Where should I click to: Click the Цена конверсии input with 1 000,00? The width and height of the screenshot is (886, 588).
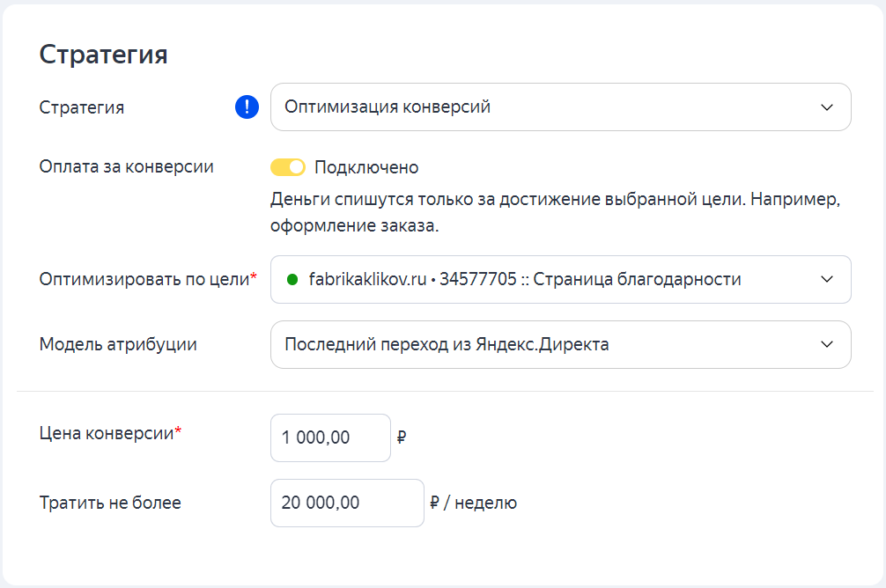click(330, 437)
